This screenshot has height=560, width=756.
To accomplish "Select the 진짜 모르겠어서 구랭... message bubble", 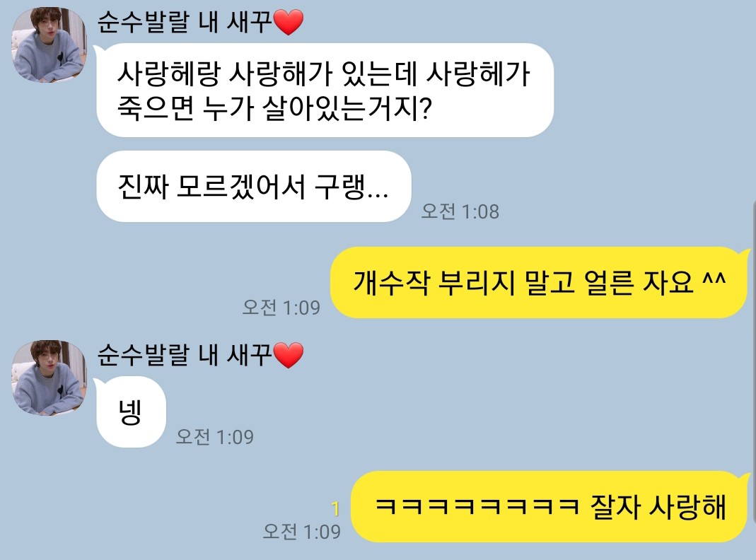I will pyautogui.click(x=254, y=186).
